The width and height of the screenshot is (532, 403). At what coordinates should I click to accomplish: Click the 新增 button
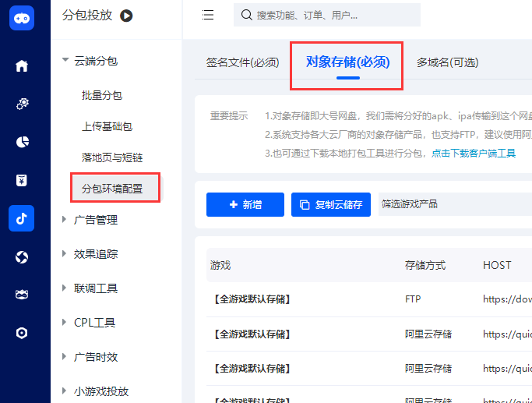[x=245, y=205]
